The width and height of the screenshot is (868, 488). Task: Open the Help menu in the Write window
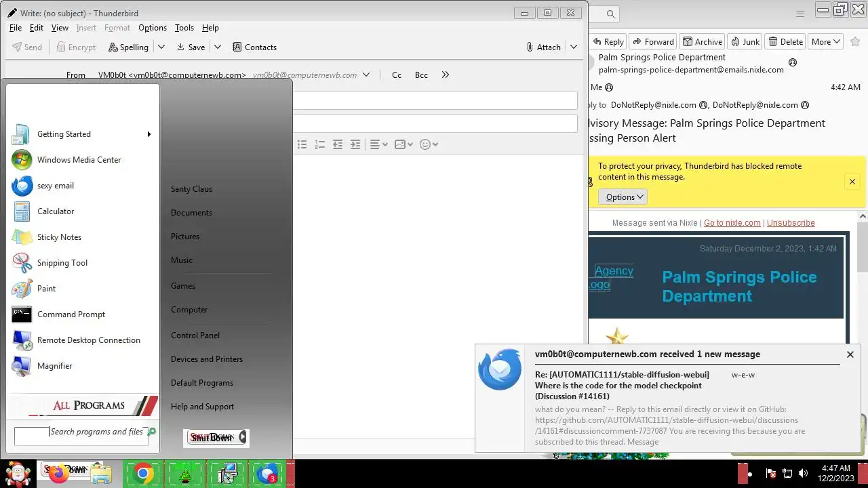[x=210, y=28]
